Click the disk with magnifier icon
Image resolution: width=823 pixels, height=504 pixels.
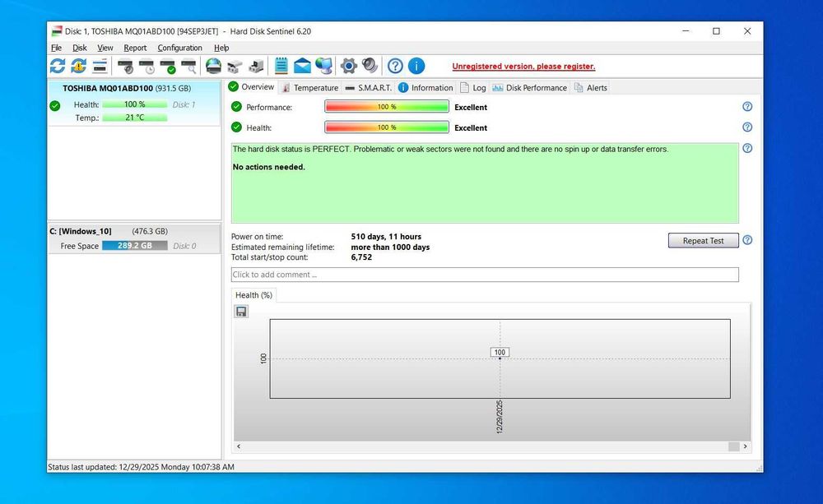[189, 67]
